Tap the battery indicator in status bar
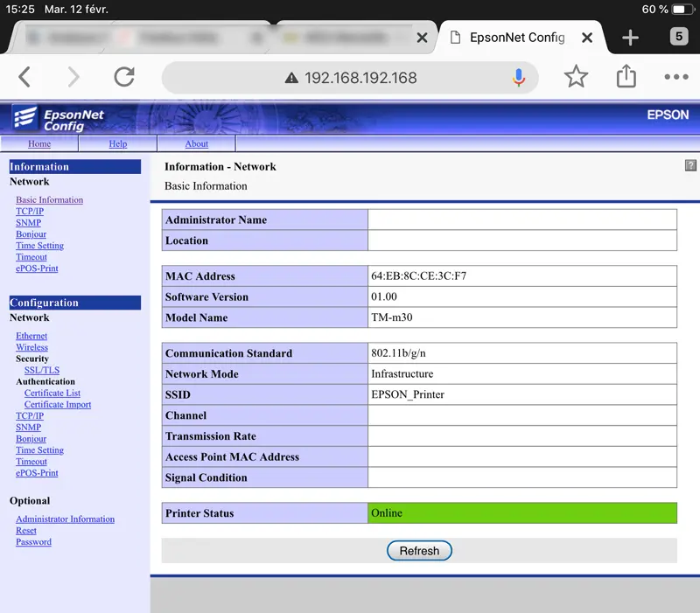This screenshot has height=613, width=700. [x=682, y=9]
